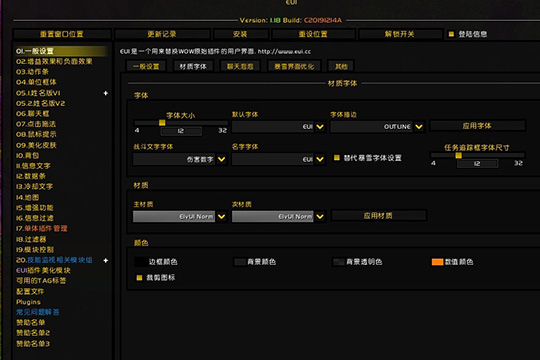The width and height of the screenshot is (540, 360).
Task: Select 16.信息过滤 in the sidebar
Action: (x=35, y=218)
